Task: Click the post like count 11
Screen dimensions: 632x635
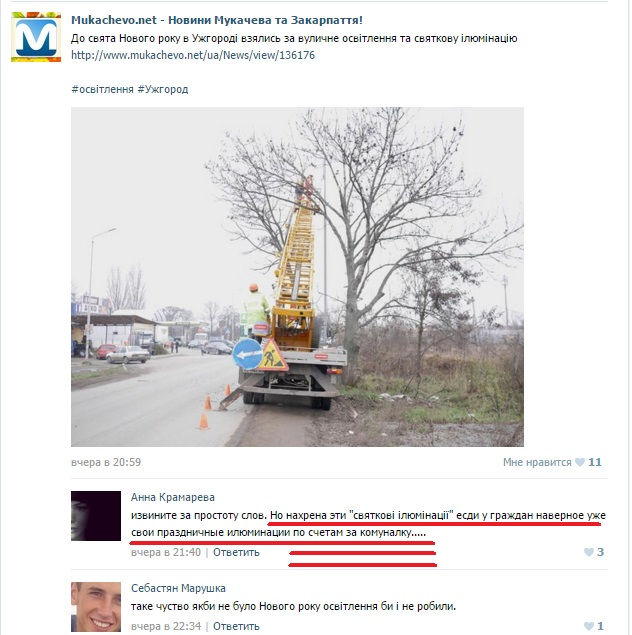Action: (595, 462)
